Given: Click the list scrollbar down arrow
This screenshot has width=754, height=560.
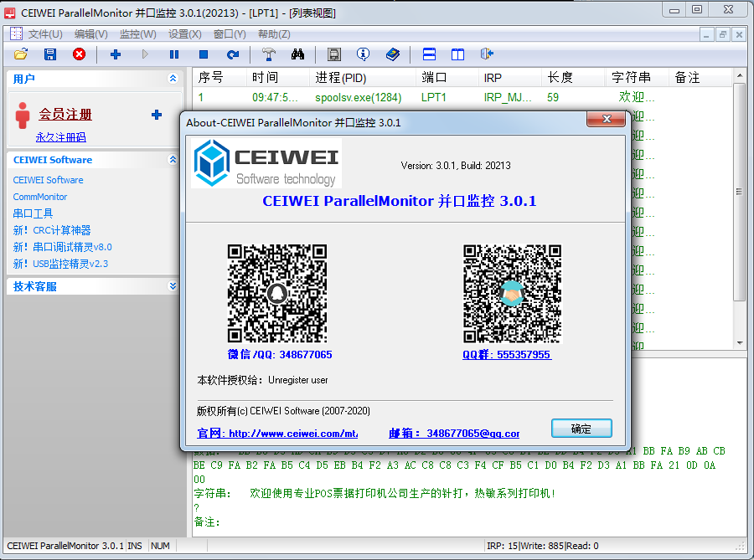Looking at the screenshot, I should point(740,343).
